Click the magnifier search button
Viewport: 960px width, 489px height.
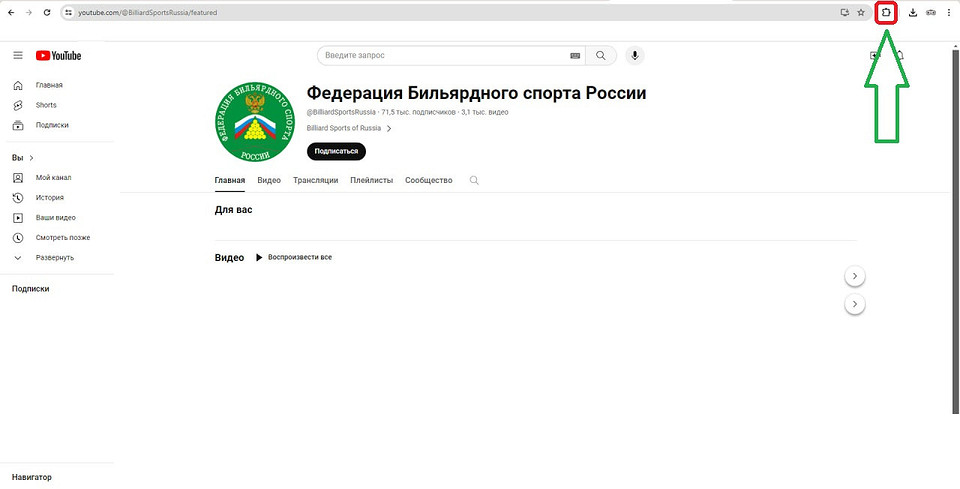601,56
